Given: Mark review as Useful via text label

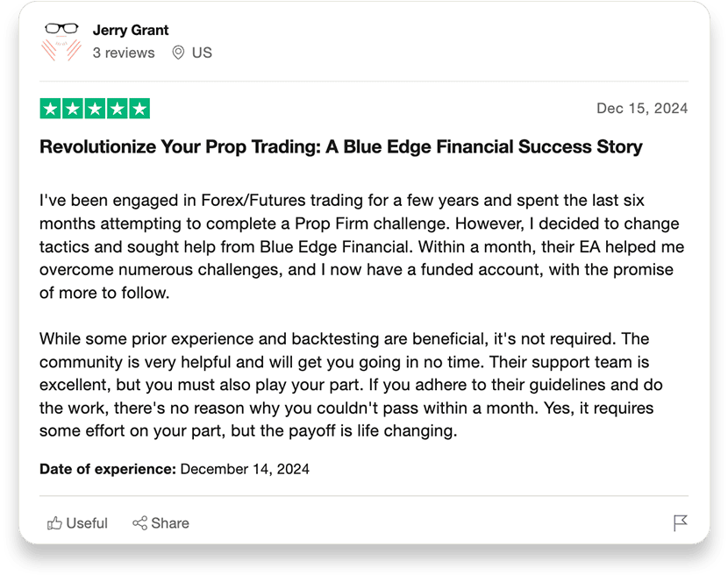Looking at the screenshot, I should point(87,523).
